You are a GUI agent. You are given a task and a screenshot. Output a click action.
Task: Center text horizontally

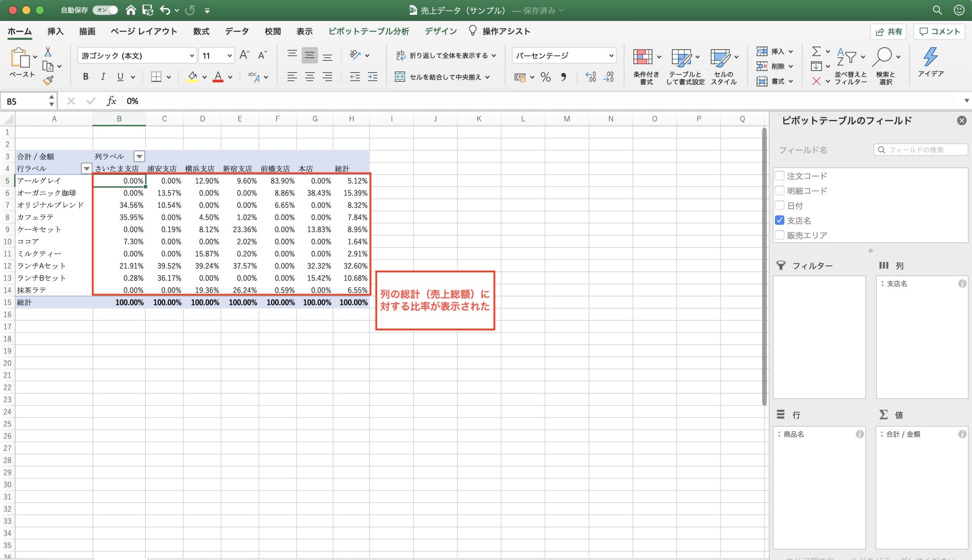tap(310, 77)
